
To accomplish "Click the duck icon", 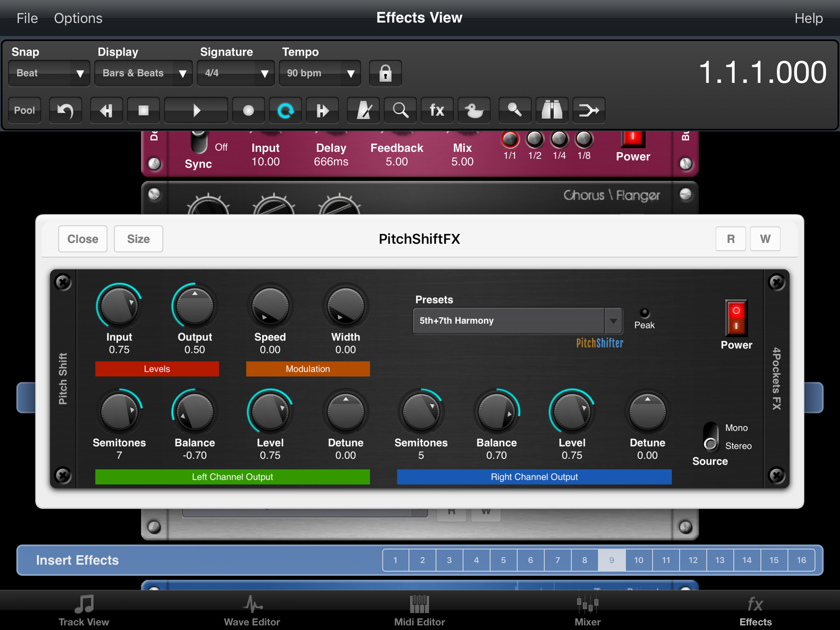I will 474,110.
